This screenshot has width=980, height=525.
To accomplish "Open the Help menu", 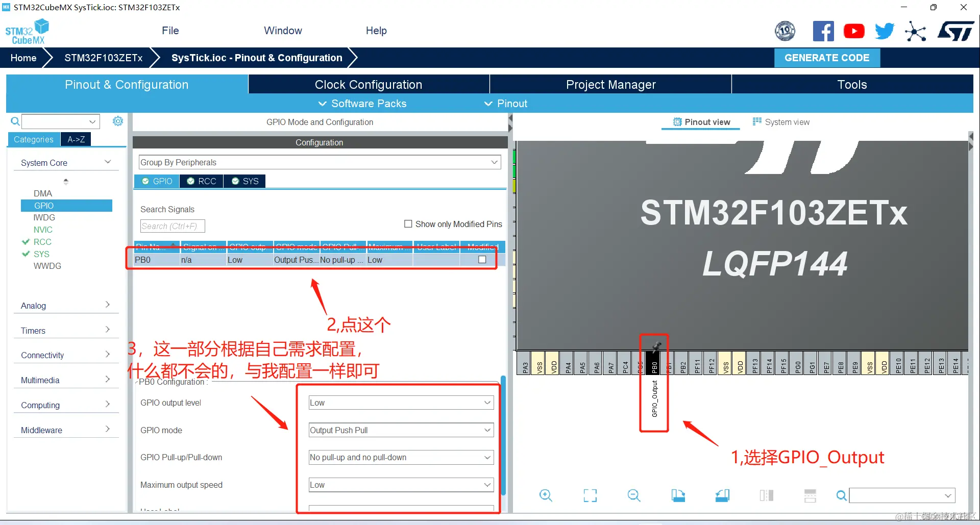I will coord(376,31).
